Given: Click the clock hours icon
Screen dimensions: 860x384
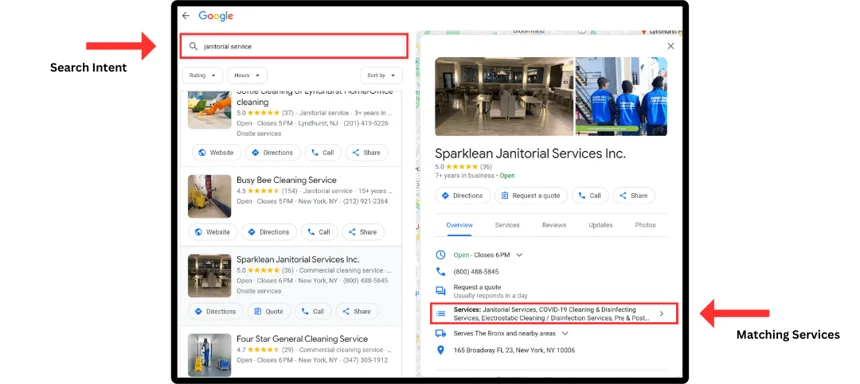Looking at the screenshot, I should pos(440,255).
